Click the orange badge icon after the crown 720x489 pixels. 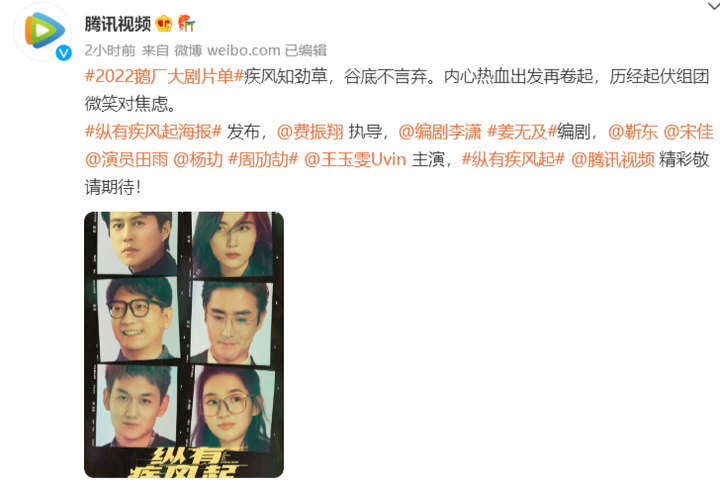click(186, 23)
